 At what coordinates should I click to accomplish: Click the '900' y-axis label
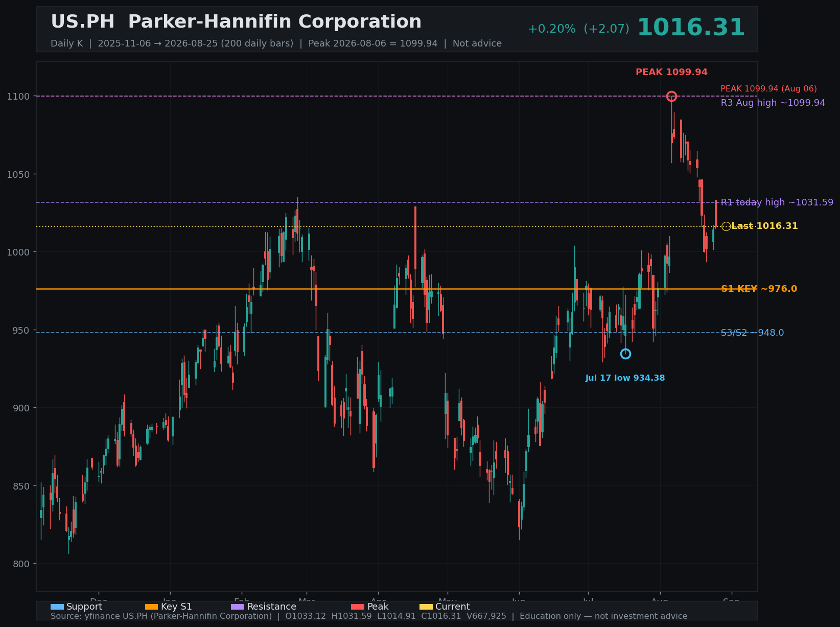coord(22,408)
